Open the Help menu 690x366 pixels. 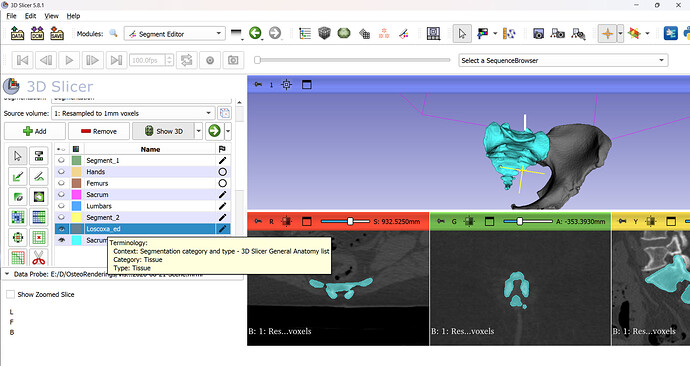(73, 16)
